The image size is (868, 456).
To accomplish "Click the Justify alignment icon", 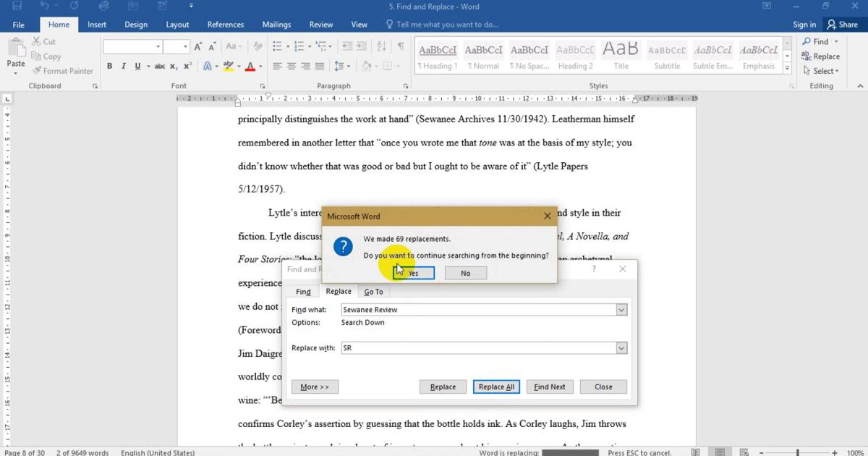I will click(x=320, y=66).
